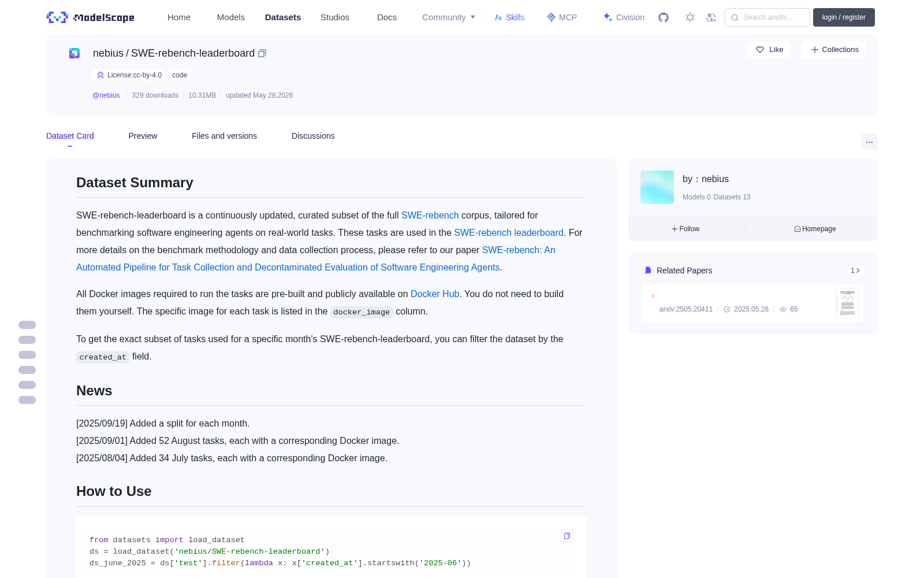Viewport: 924px width, 578px height.
Task: Switch to the Files and versions tab
Action: 224,136
